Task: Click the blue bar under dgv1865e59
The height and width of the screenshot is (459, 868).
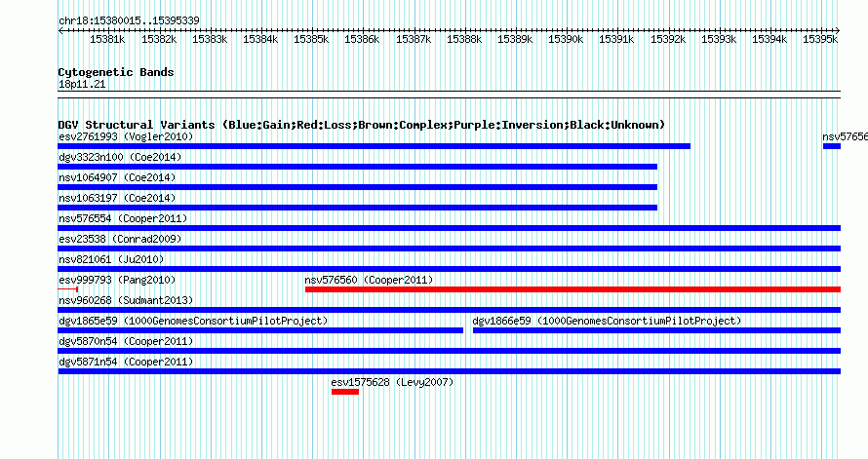Action: (260, 330)
